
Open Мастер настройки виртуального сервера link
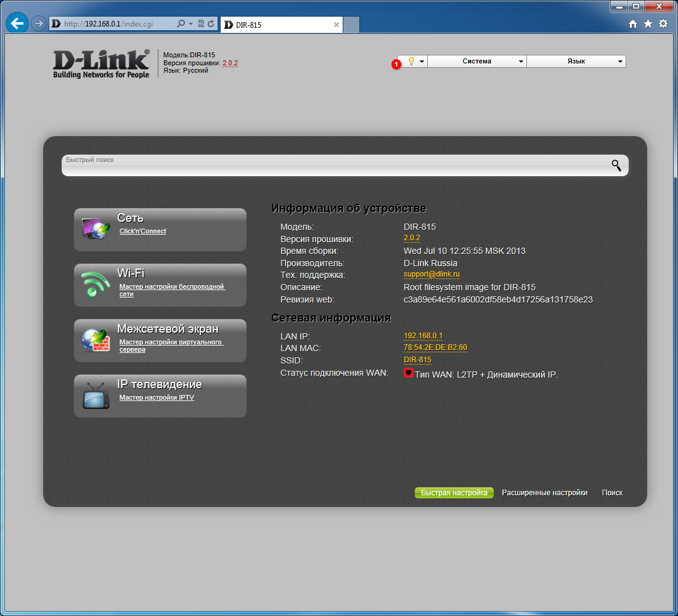coord(171,346)
